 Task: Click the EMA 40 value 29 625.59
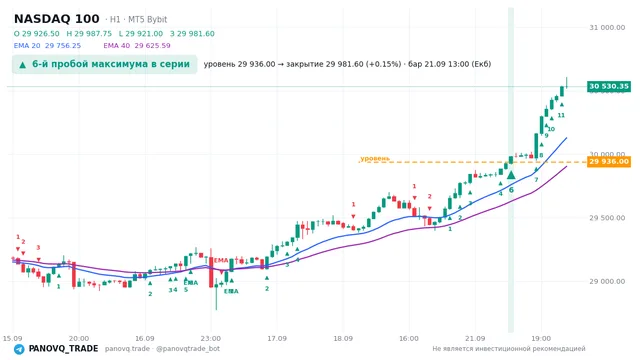click(152, 45)
